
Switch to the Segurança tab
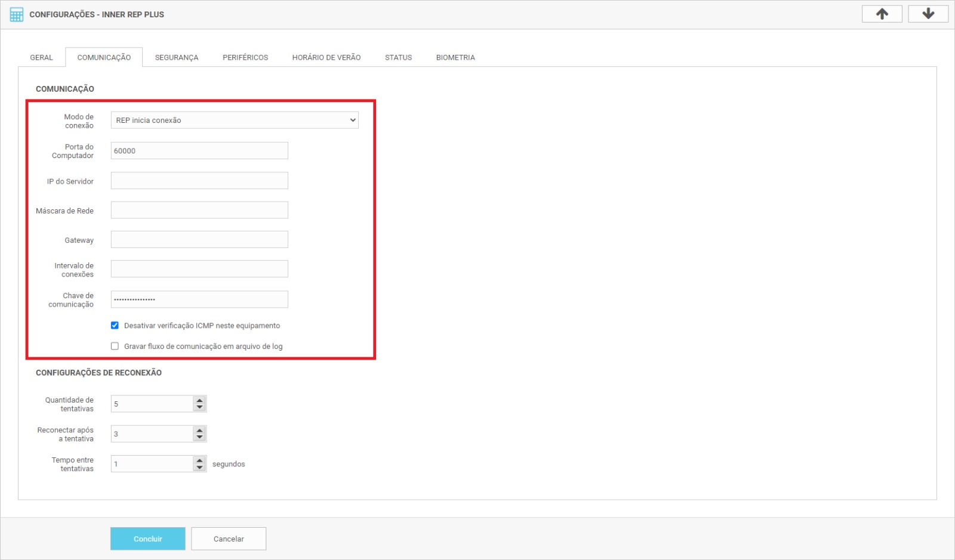tap(176, 58)
